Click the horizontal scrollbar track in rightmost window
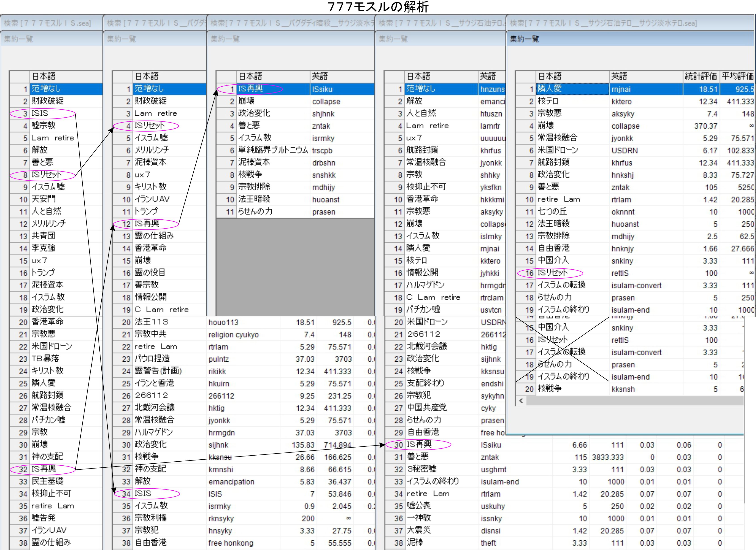This screenshot has width=756, height=550. (x=633, y=401)
